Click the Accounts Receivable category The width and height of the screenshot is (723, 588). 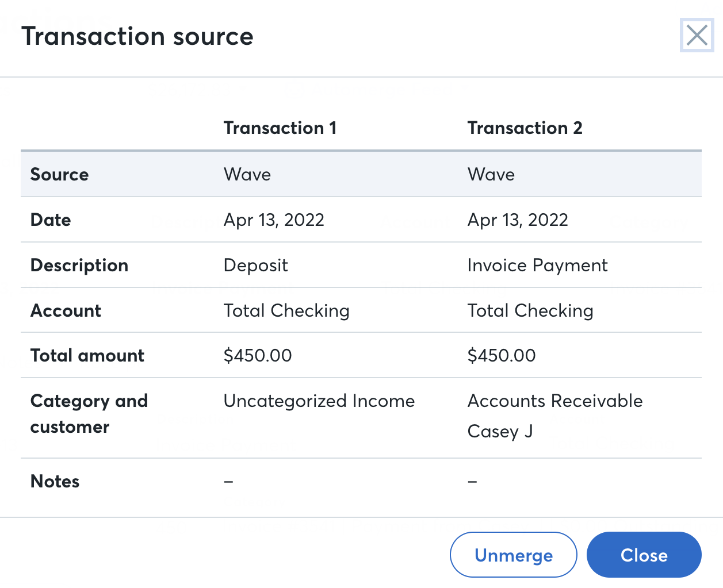point(555,401)
